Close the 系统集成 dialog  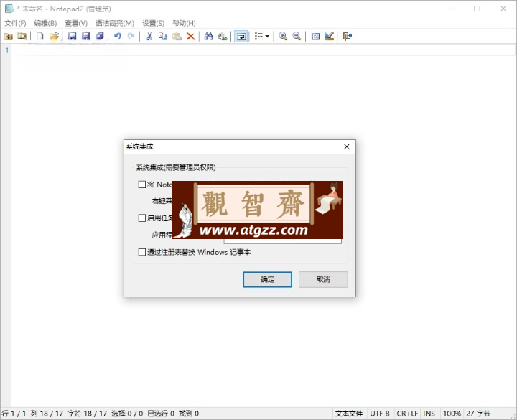coord(347,146)
